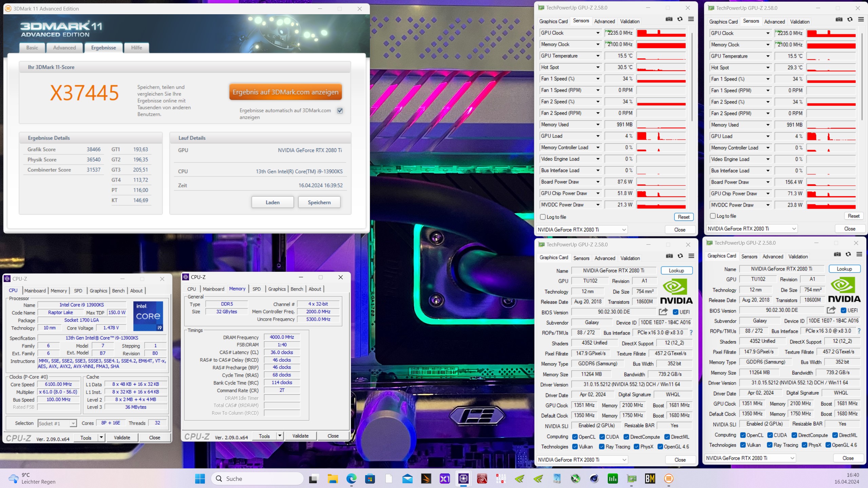Click the camera icon in the left GPU-Z Graphics Card window
This screenshot has height=488, width=868.
point(669,256)
